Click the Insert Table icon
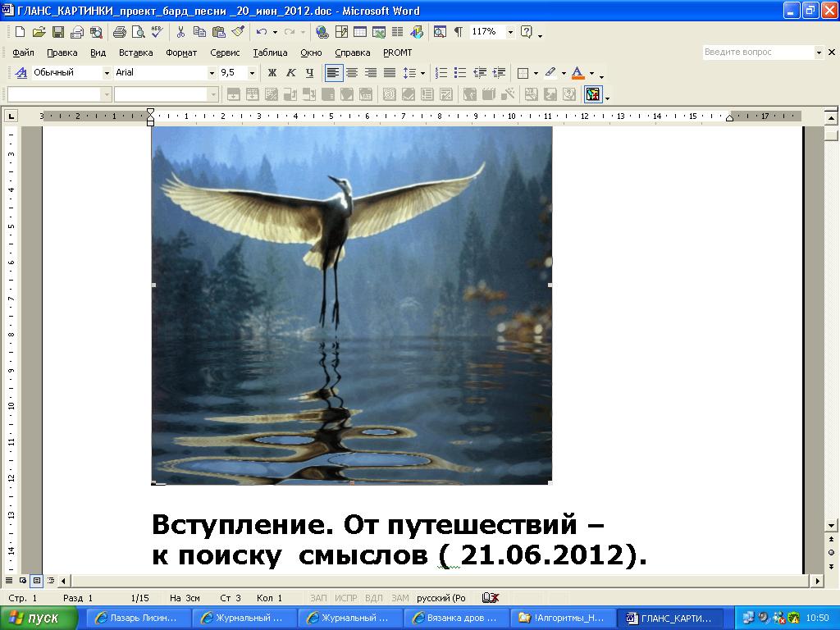This screenshot has width=840, height=630. tap(360, 32)
